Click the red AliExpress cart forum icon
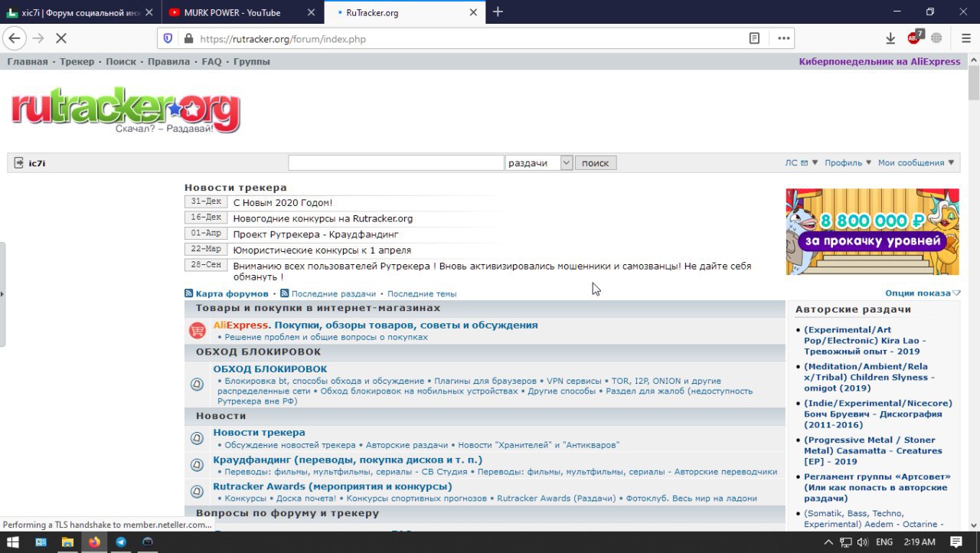 pos(198,331)
